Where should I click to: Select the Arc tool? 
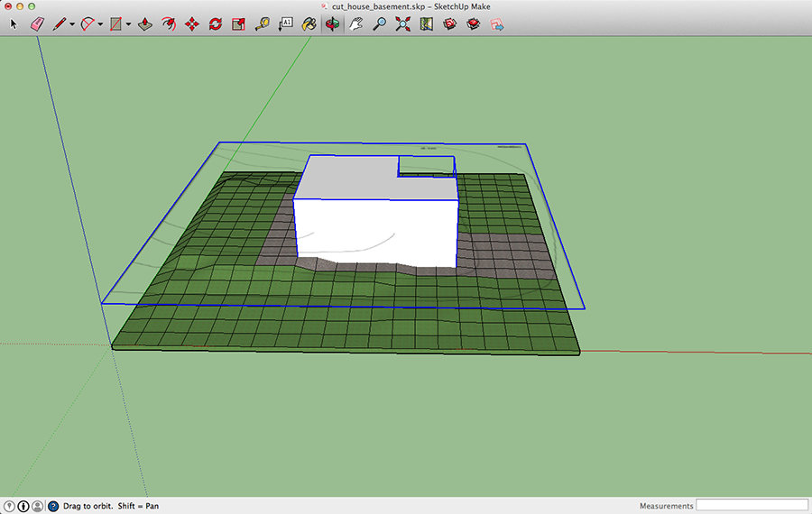click(88, 23)
